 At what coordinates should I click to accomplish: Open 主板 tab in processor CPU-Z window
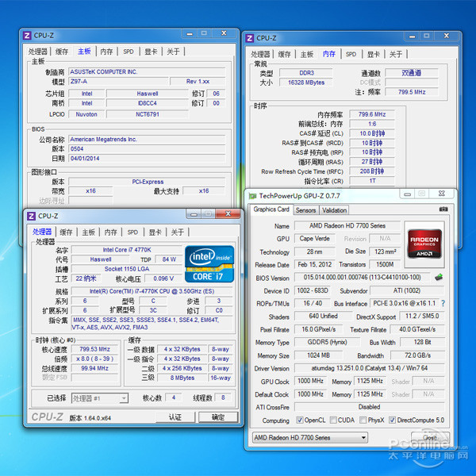pos(88,232)
